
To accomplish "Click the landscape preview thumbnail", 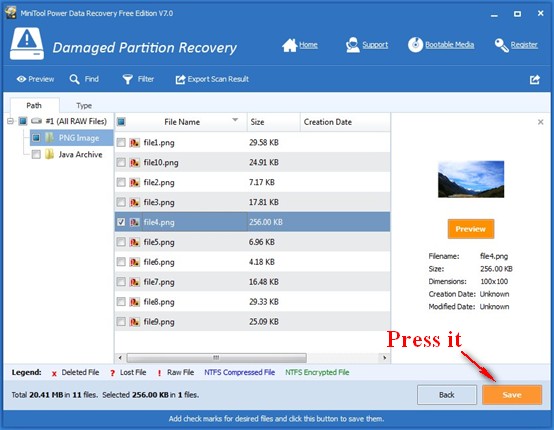I will 471,179.
